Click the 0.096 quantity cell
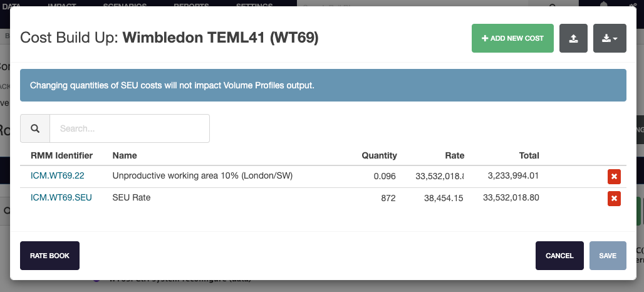The image size is (644, 292). point(385,177)
